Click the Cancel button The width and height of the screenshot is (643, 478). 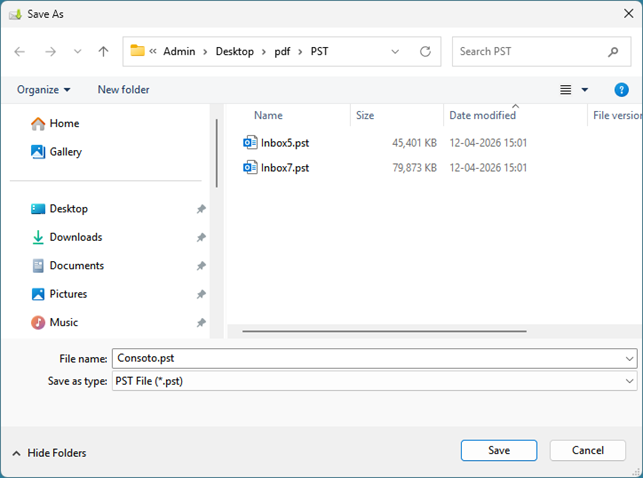587,451
